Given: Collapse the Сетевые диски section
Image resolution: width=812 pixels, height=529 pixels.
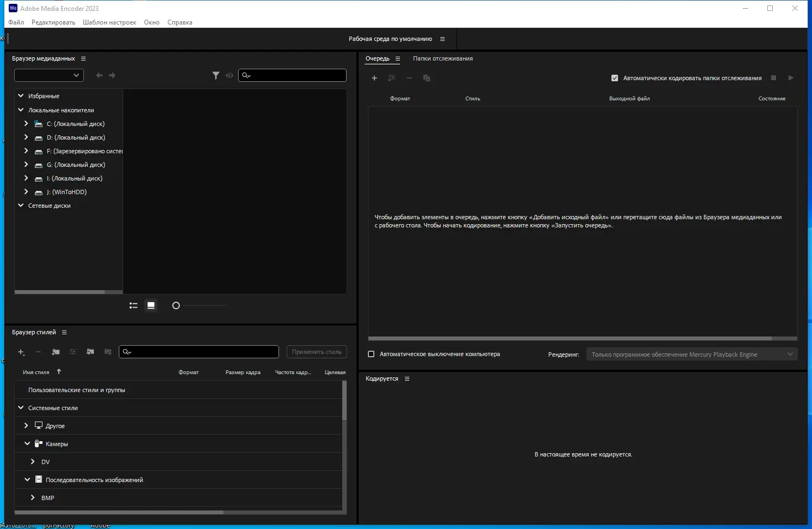Looking at the screenshot, I should point(21,205).
